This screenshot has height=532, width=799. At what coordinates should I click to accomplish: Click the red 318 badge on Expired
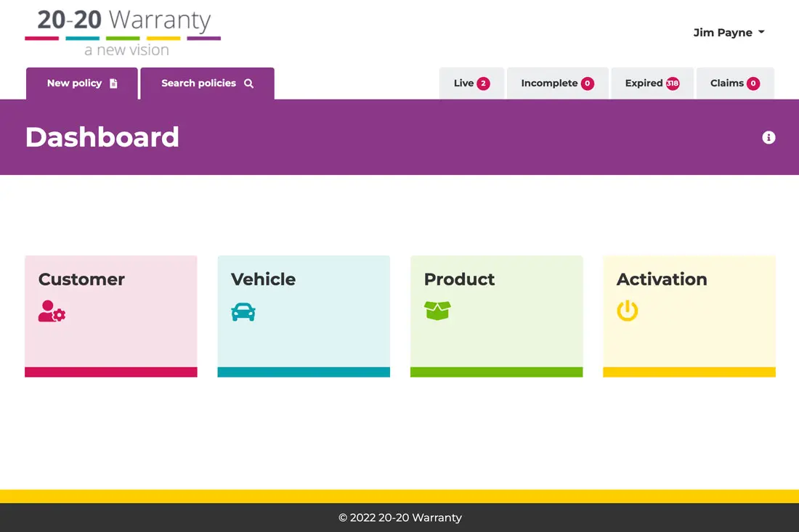pos(673,83)
